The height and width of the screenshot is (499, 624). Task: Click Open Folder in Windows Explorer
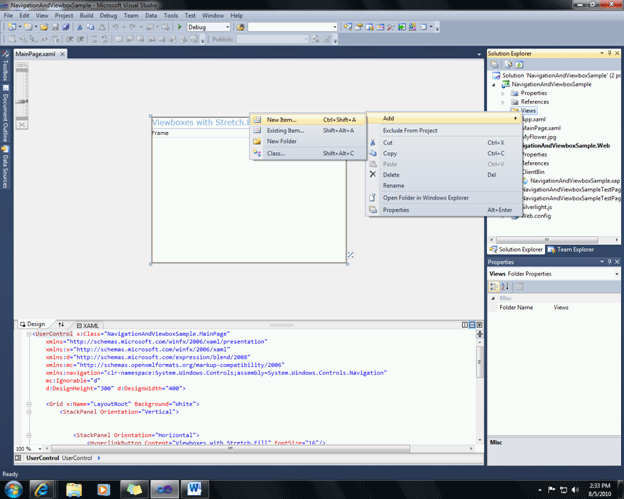425,197
